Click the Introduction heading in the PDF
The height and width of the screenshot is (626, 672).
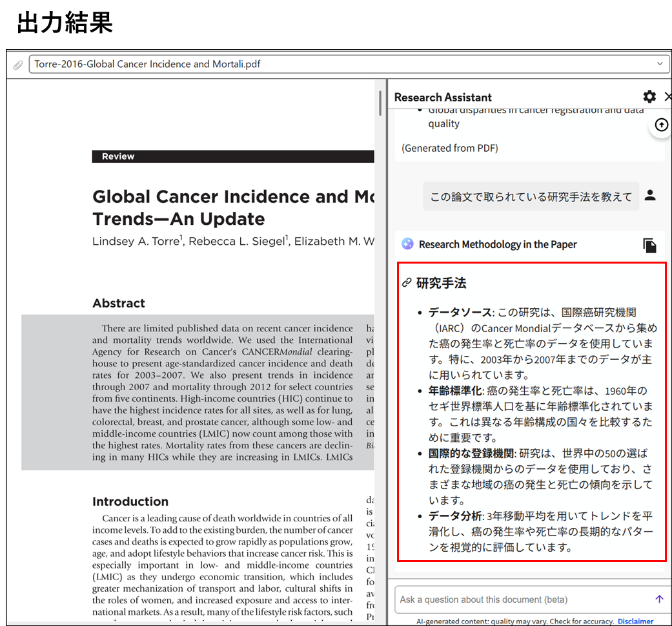pos(130,502)
